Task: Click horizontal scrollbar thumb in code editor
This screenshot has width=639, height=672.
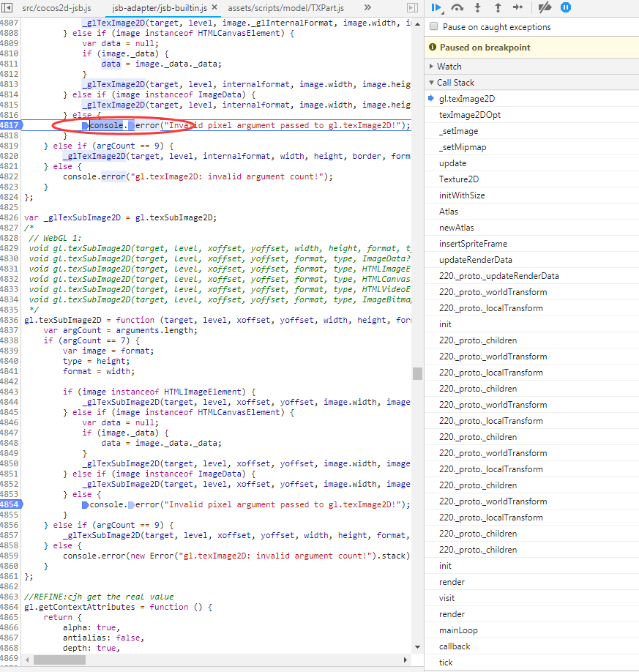Action: coord(59,660)
